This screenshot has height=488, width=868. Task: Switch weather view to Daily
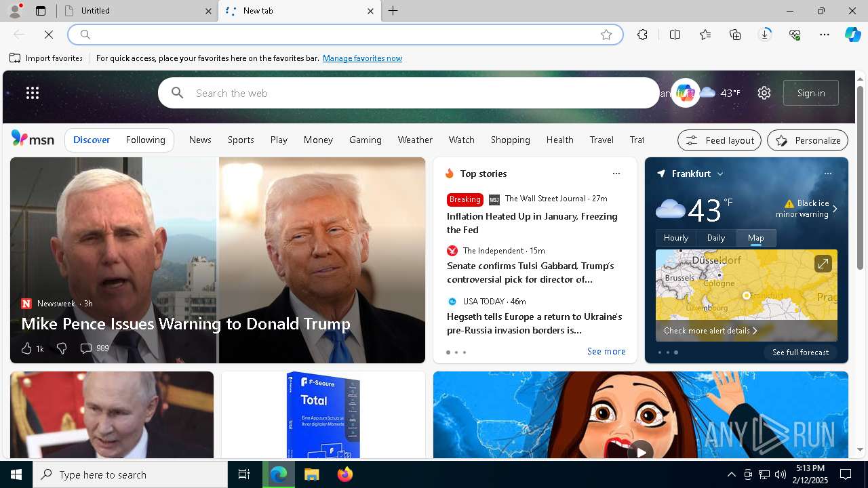[x=716, y=238]
